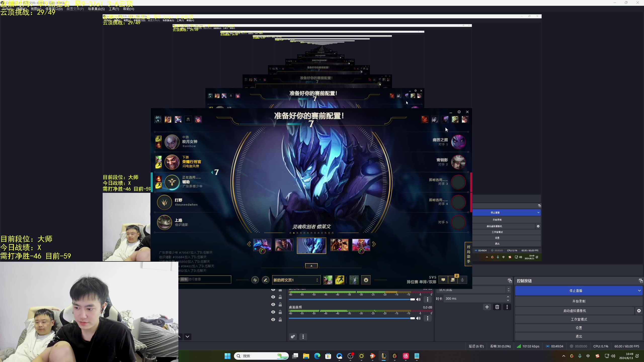Change the first summoner spell icon
This screenshot has width=644, height=362.
coord(328,280)
